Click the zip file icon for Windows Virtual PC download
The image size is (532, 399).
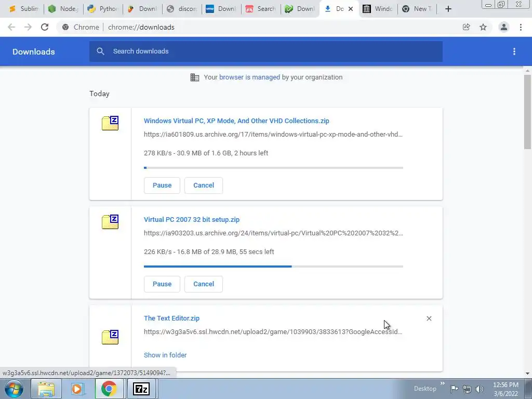coord(110,123)
